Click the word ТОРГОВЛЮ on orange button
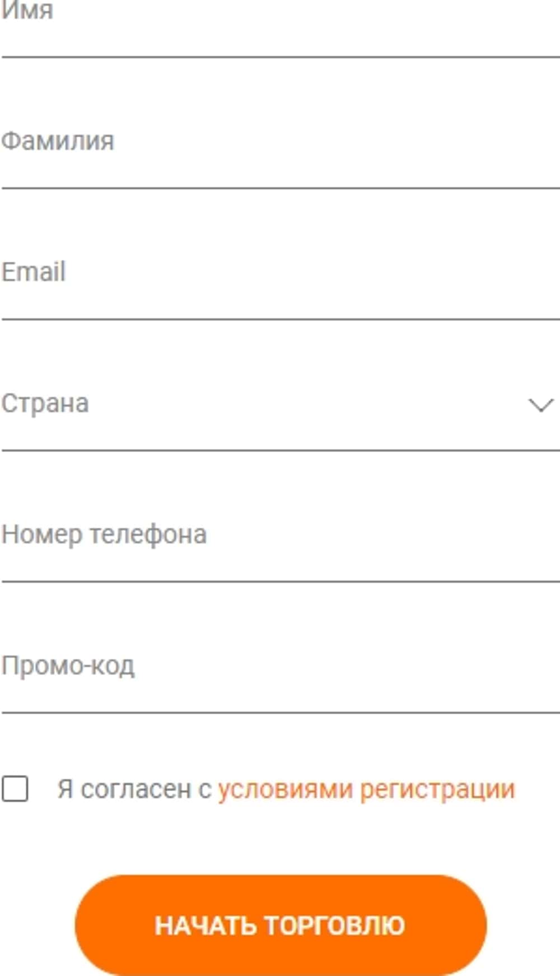 (334, 926)
